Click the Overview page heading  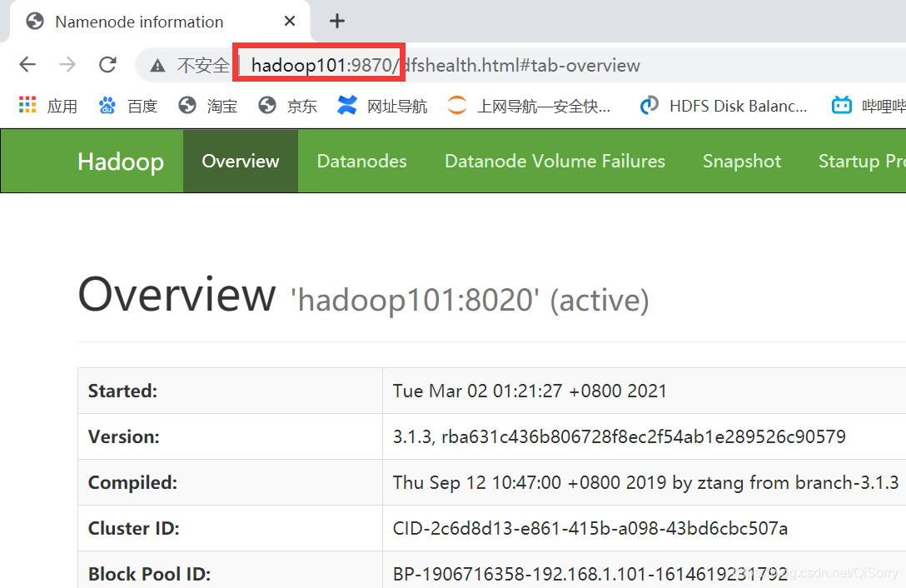coord(177,294)
